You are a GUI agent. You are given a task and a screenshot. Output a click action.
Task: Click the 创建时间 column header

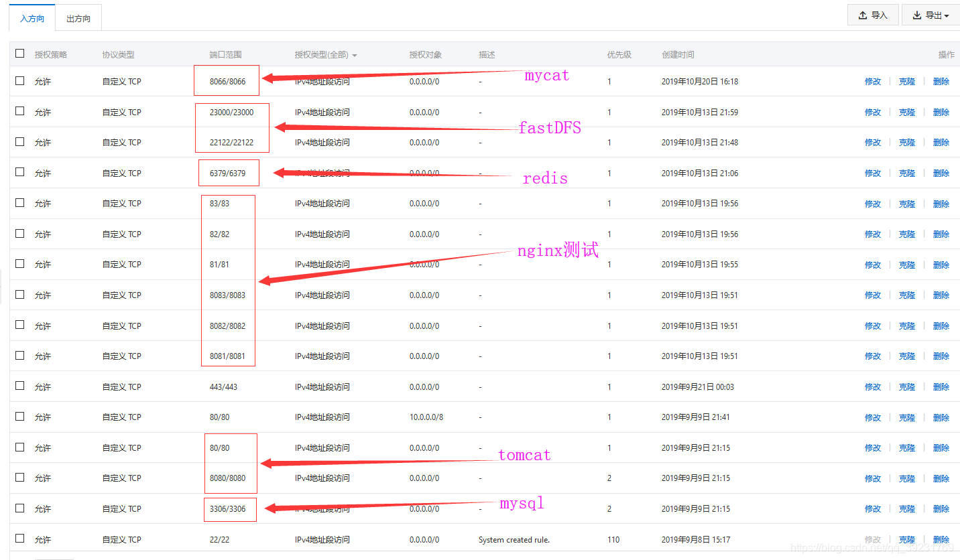[678, 55]
